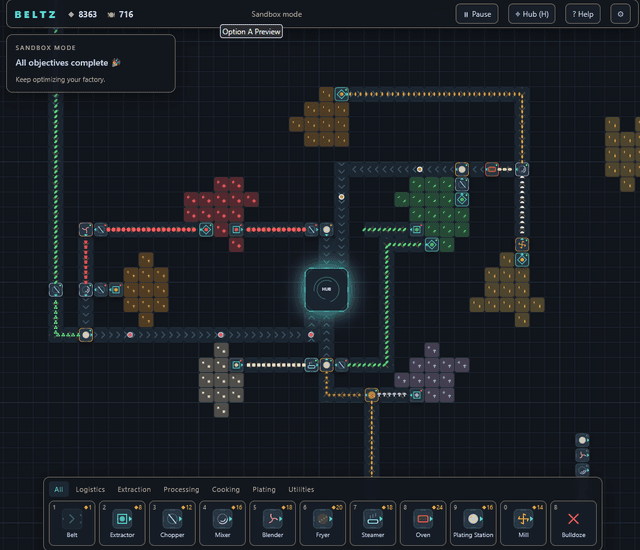Pick the Mixer build tool

point(222,523)
